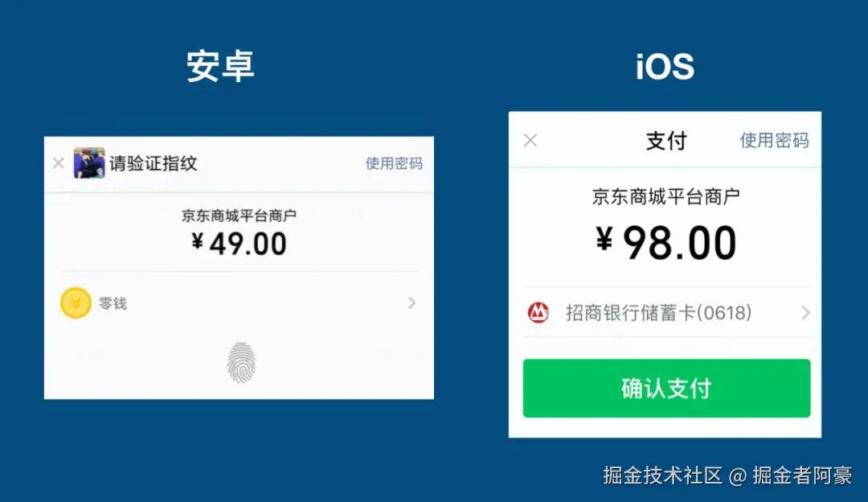
Task: Click the 请验证指纹 title text
Action: click(x=154, y=163)
